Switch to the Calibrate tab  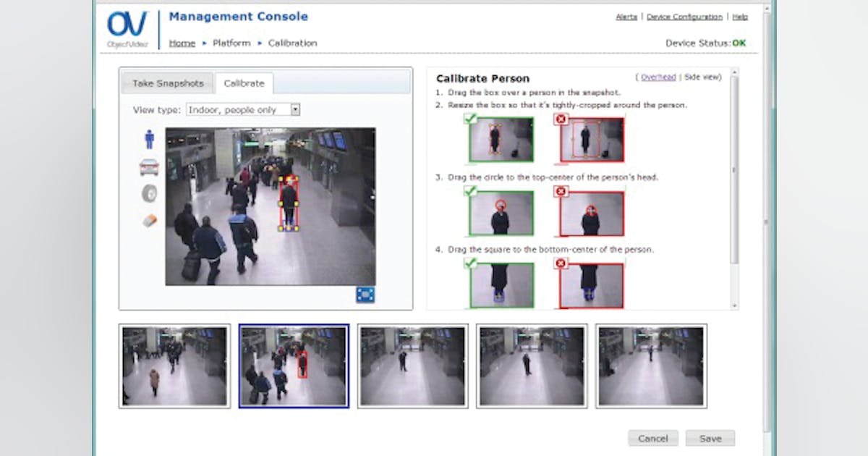point(244,83)
